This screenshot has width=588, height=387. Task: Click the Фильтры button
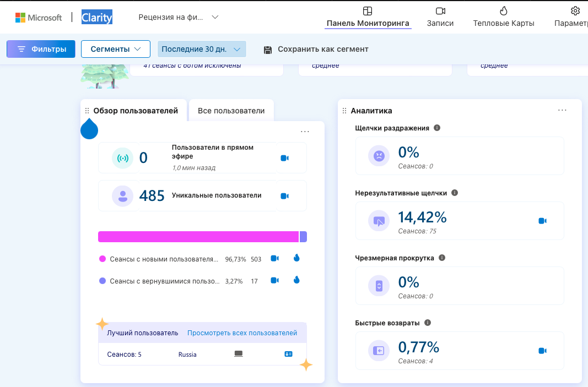tap(41, 49)
